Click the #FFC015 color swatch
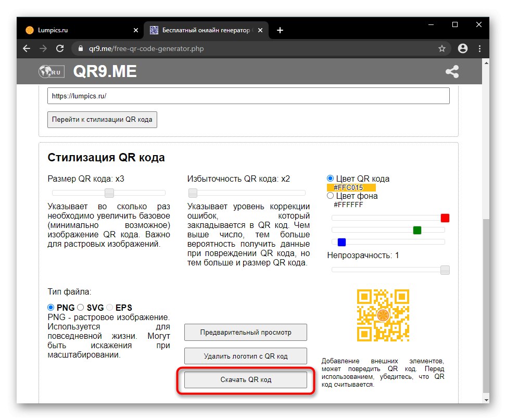 (351, 187)
